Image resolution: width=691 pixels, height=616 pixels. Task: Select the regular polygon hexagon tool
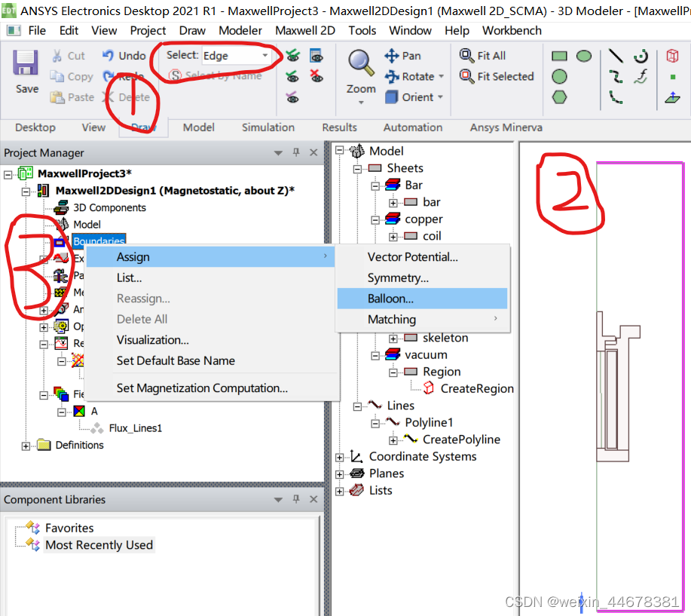(x=559, y=97)
